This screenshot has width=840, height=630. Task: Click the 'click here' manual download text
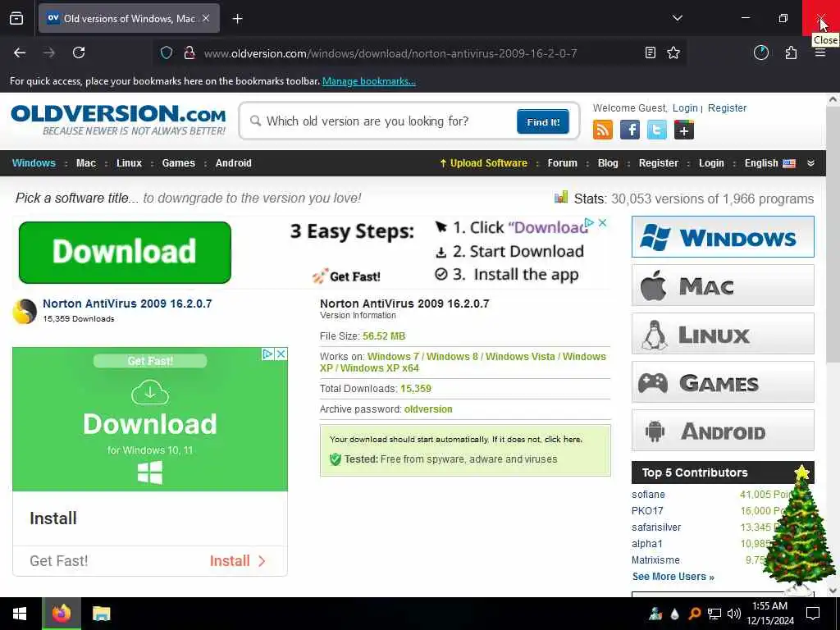[563, 440]
